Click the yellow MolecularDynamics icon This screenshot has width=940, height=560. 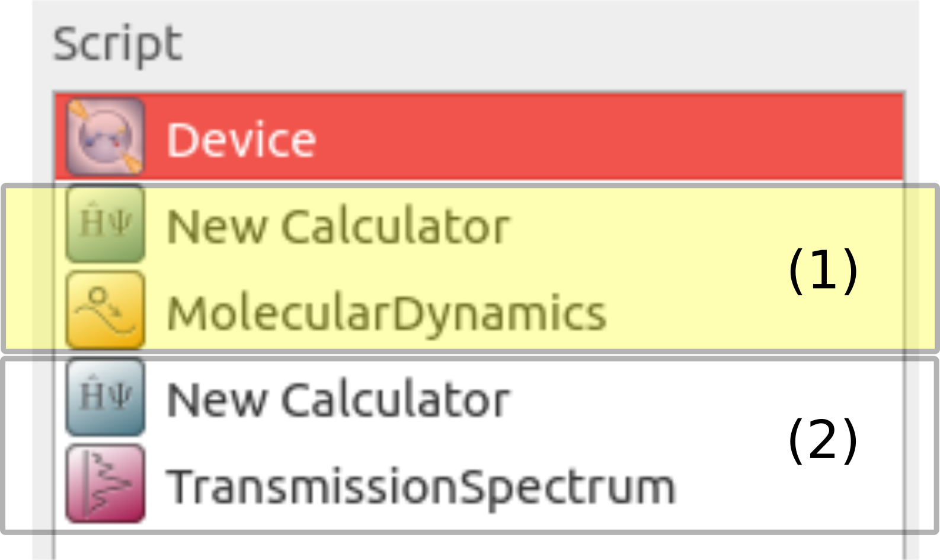coord(105,310)
